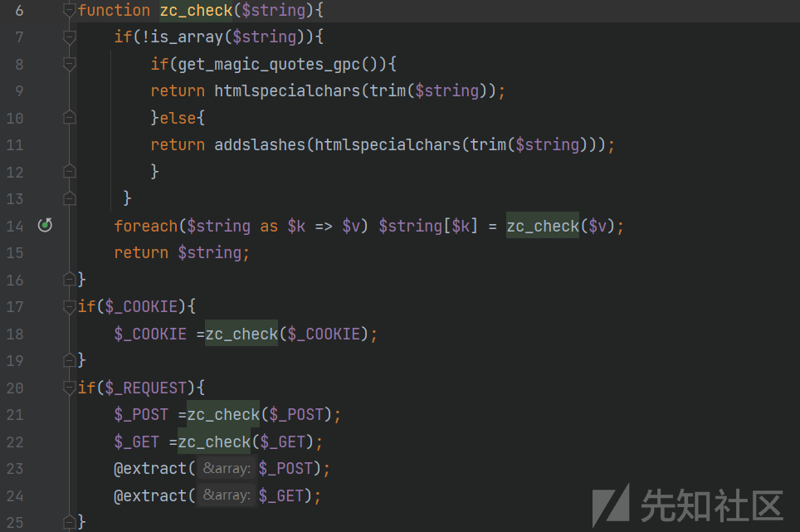Collapse the get_magic_quotes_gpc if block on line 8

70,64
